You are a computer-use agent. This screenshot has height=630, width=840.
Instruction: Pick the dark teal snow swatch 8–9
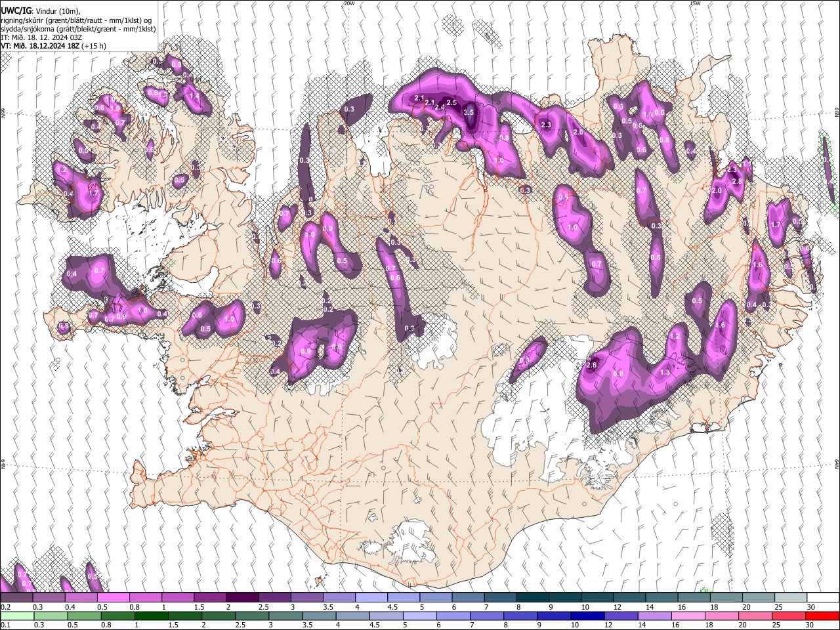(532, 598)
